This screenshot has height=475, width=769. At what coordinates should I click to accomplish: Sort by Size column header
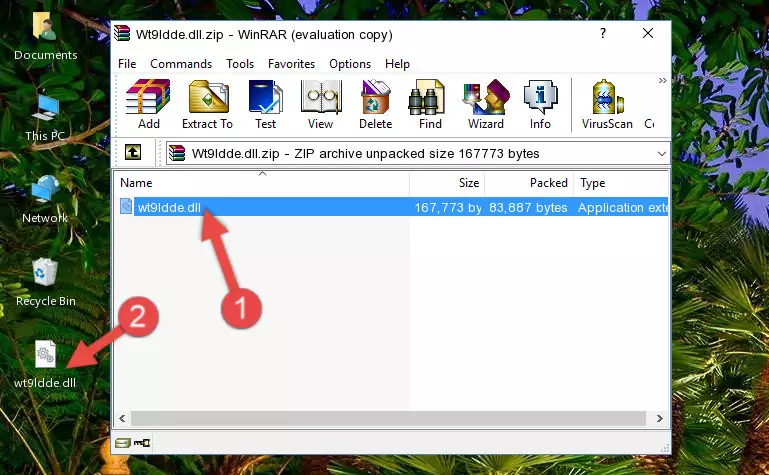447,183
